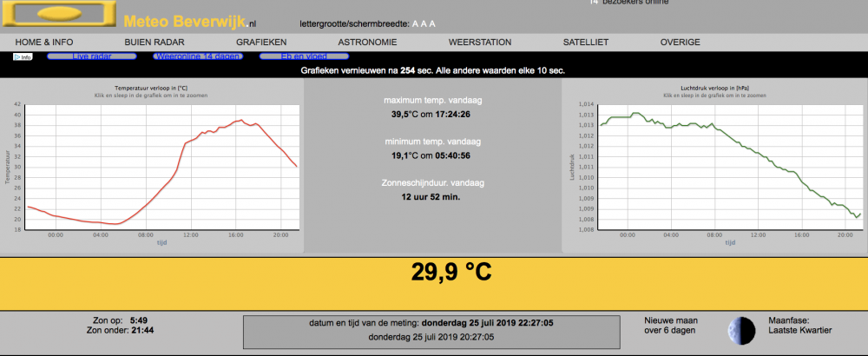
Task: Open the OVERIGE menu
Action: click(681, 42)
